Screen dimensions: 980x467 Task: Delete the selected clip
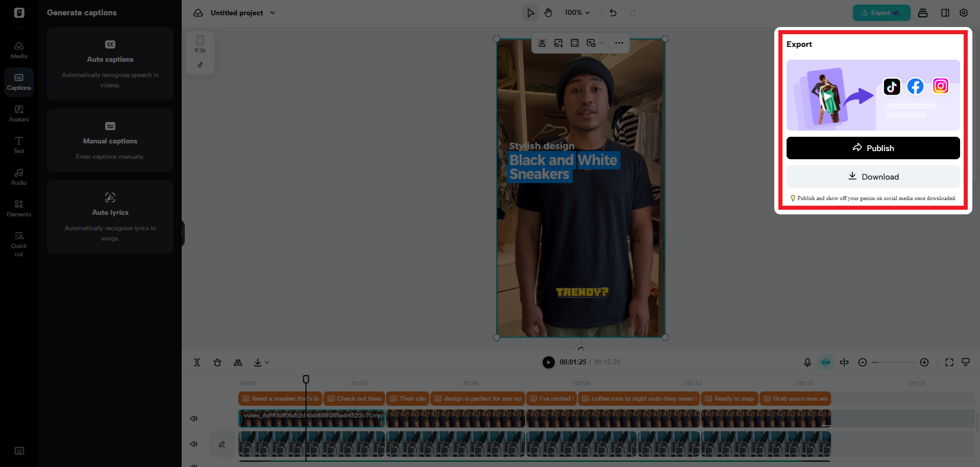tap(217, 362)
